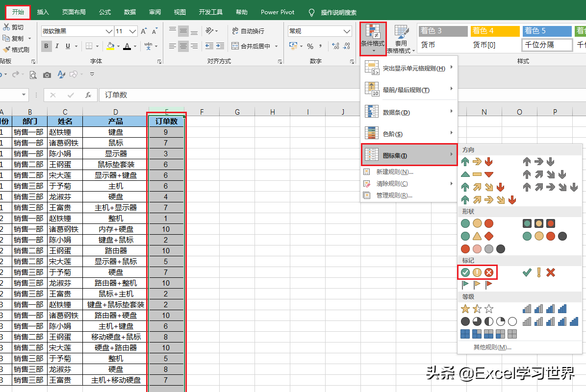This screenshot has width=586, height=392.
Task: Click the Increase Font Size icon
Action: coord(144,31)
